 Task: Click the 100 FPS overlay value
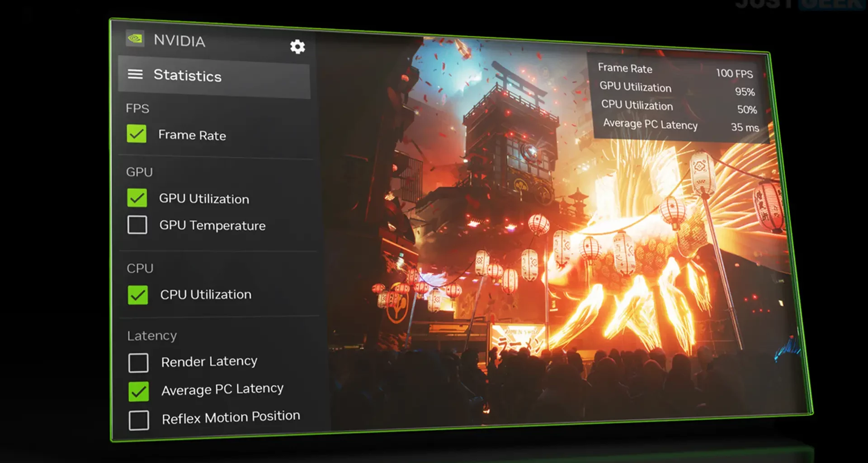735,73
